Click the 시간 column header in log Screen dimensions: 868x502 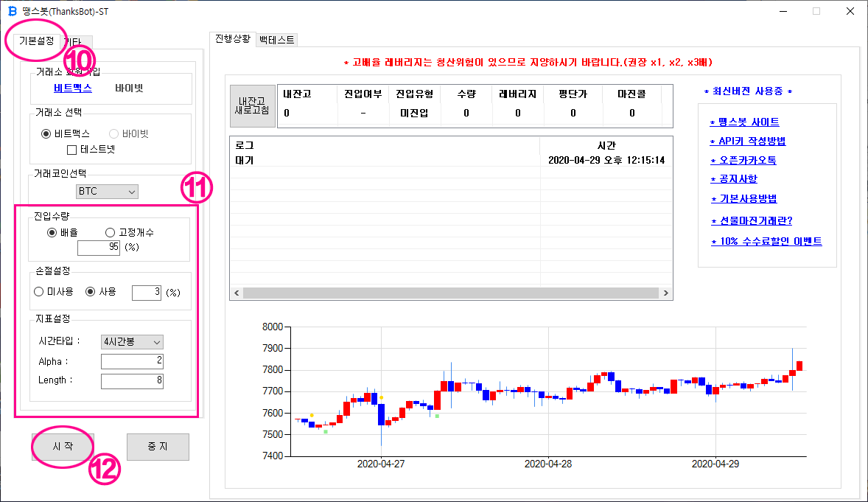606,145
